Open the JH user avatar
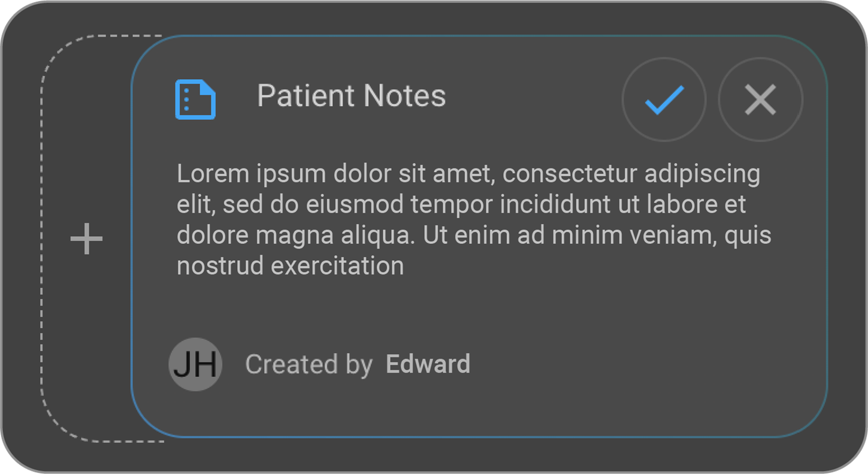 [195, 364]
